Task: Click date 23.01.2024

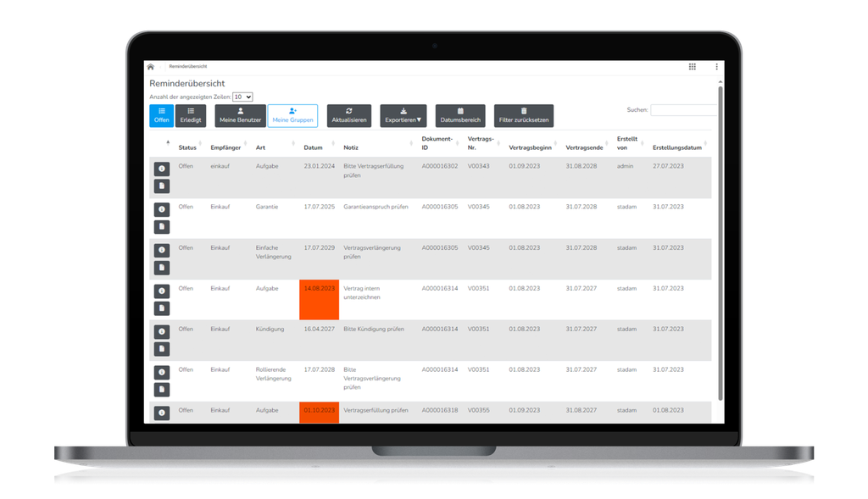Action: (x=320, y=166)
